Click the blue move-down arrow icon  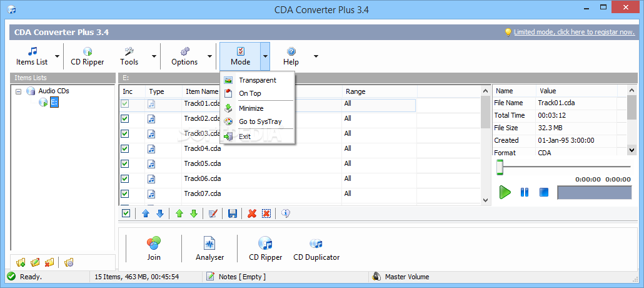click(160, 213)
